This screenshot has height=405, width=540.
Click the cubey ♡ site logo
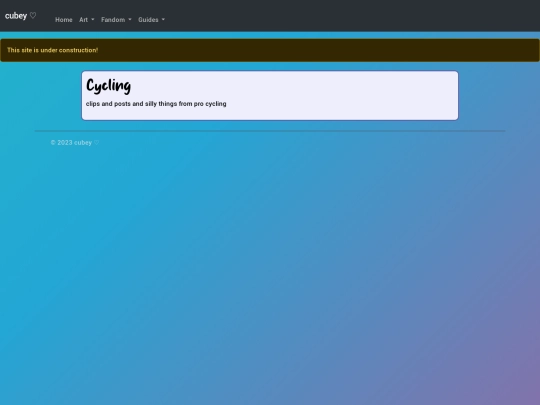click(20, 16)
